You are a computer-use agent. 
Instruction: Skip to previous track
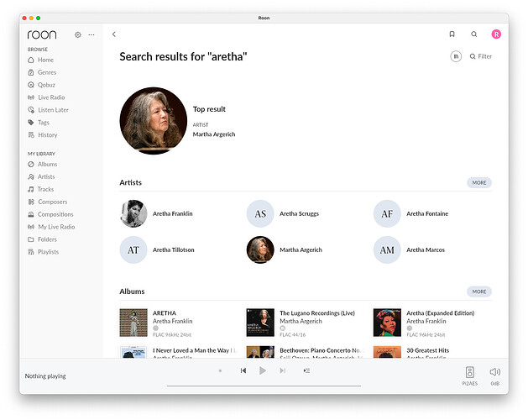point(243,370)
